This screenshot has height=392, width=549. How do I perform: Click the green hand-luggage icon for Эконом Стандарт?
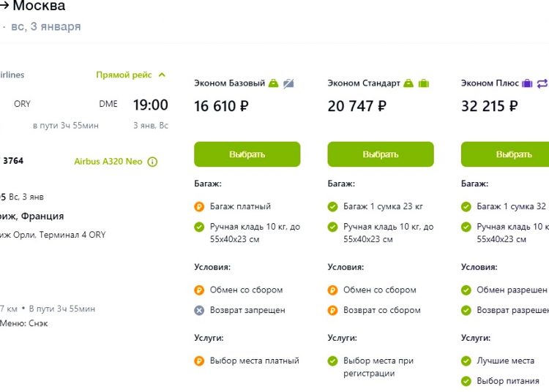(x=408, y=83)
